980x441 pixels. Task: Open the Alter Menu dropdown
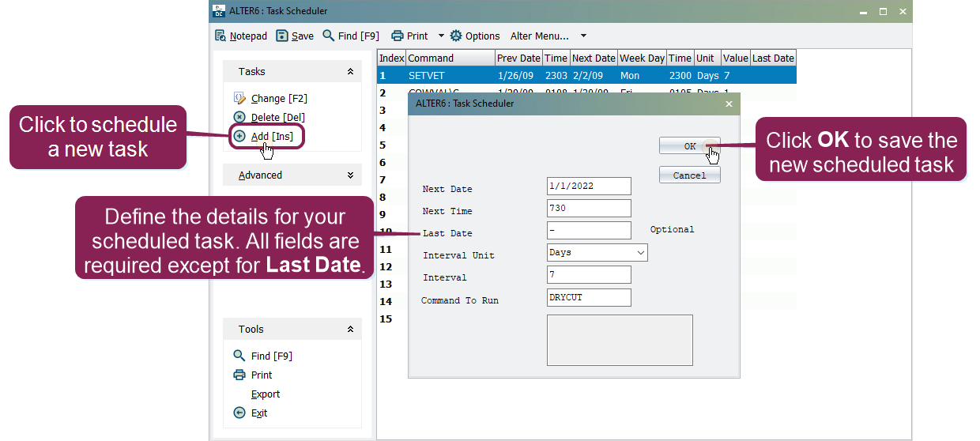click(x=583, y=36)
